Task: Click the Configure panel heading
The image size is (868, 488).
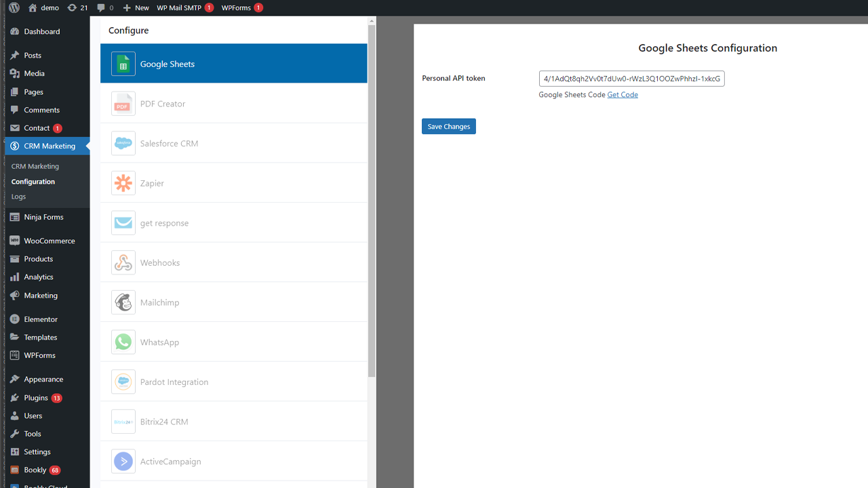Action: tap(129, 30)
